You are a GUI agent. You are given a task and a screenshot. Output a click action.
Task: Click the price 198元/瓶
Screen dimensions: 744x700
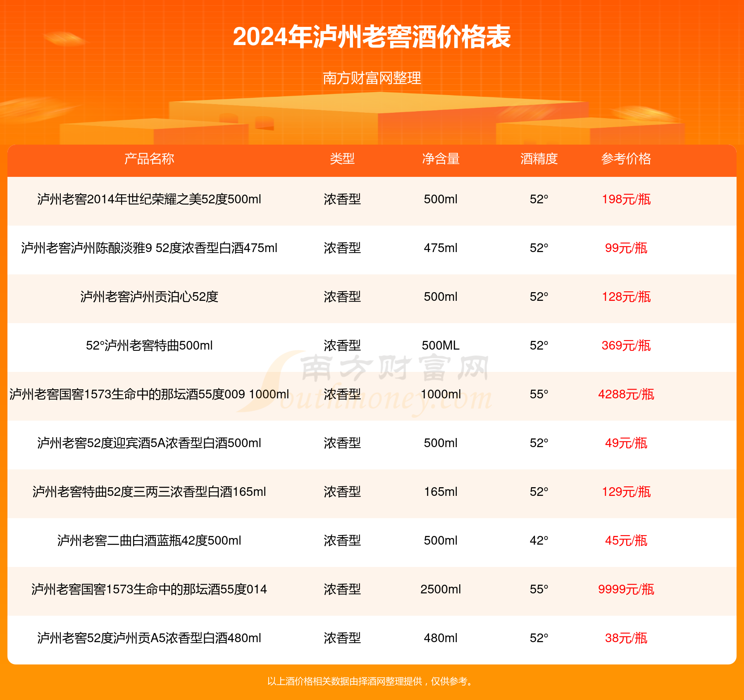(x=626, y=199)
